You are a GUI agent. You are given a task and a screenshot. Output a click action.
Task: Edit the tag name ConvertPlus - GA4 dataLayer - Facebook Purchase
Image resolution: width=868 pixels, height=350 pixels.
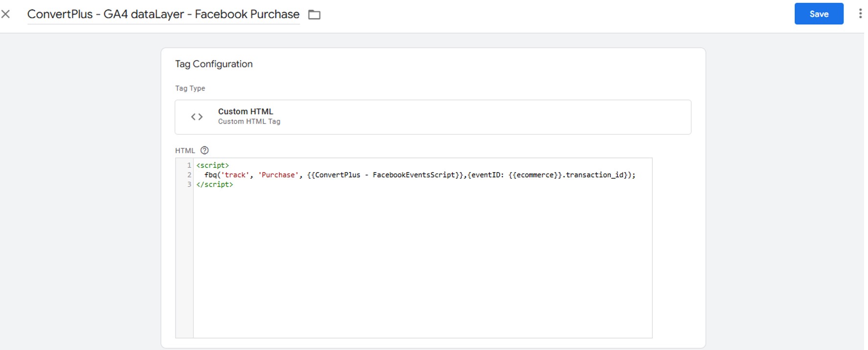point(163,14)
